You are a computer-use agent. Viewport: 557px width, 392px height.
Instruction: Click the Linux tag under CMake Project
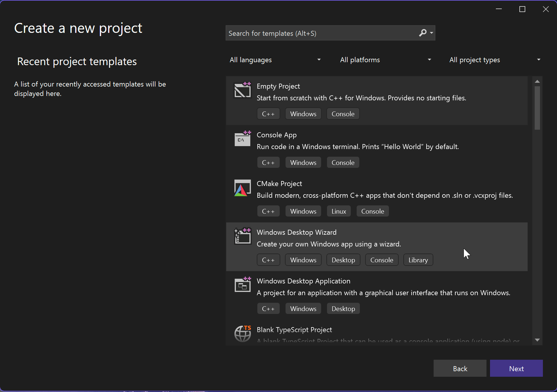click(x=339, y=211)
